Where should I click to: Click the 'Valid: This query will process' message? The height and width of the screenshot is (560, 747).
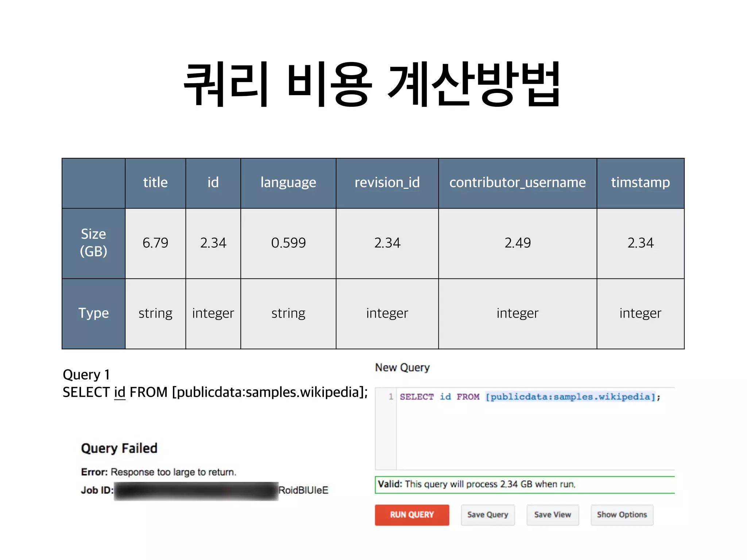[x=525, y=485]
